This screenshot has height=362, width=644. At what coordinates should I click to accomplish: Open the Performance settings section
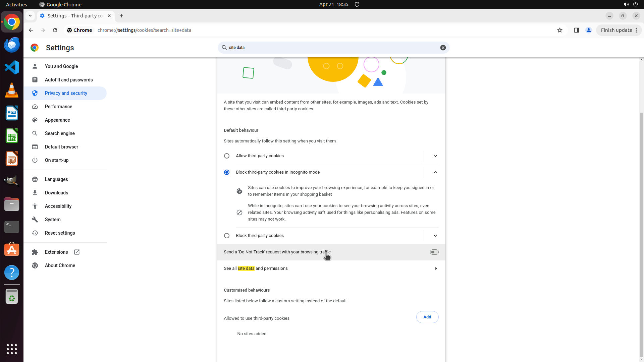click(58, 107)
